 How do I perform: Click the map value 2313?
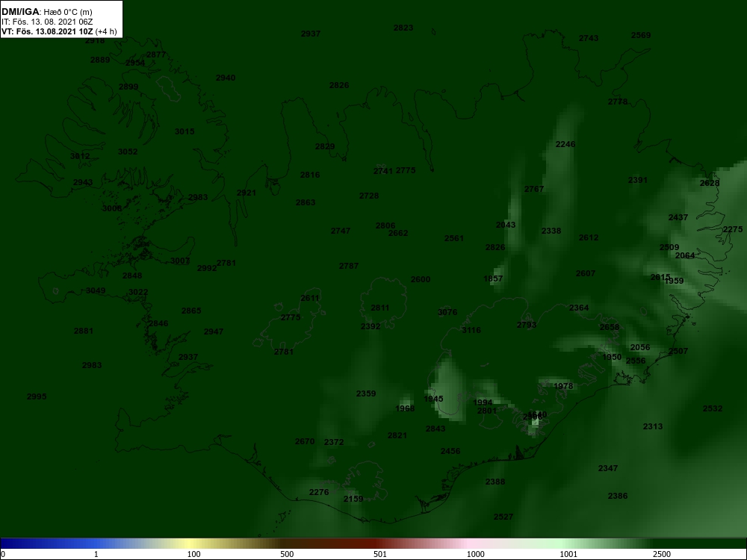pyautogui.click(x=653, y=426)
